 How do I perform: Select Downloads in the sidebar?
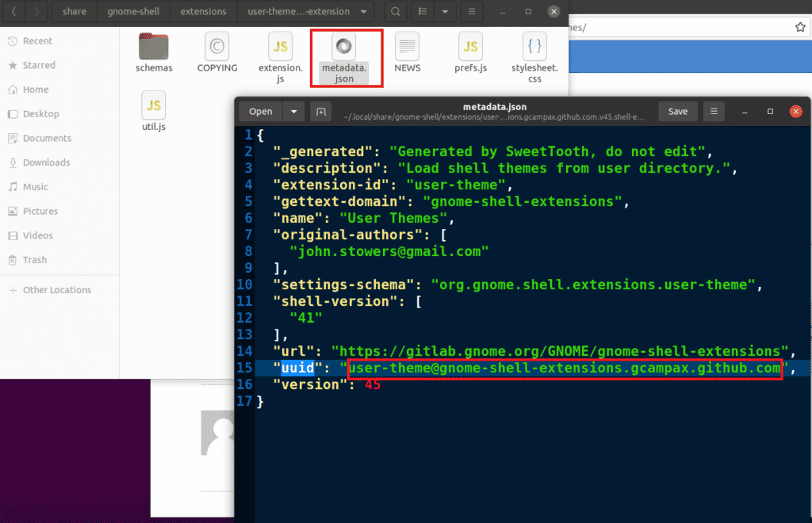point(51,162)
